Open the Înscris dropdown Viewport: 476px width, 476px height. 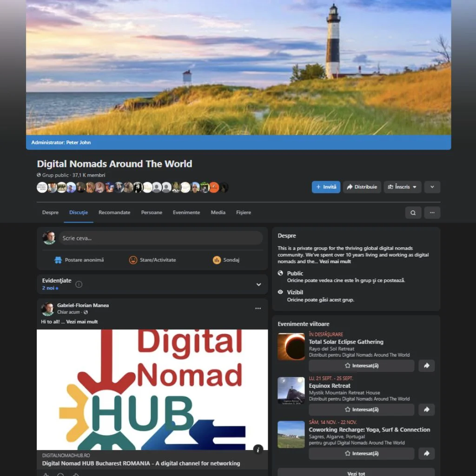pyautogui.click(x=402, y=187)
